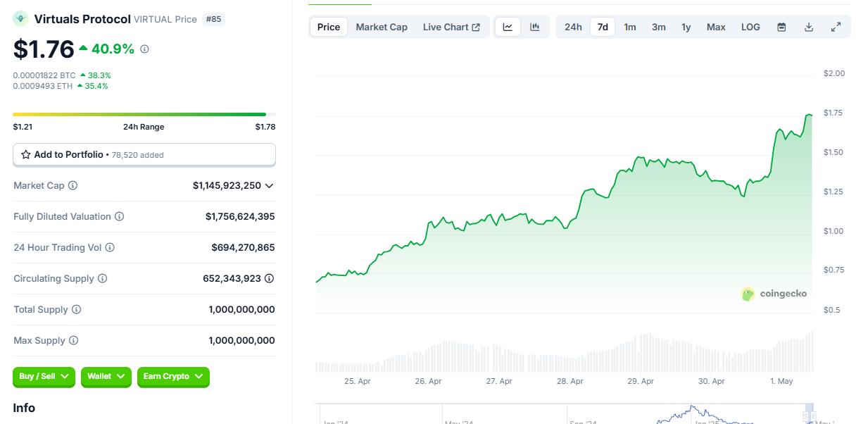This screenshot has width=868, height=424.
Task: Click the $1,756,624,395 valuation value
Action: pos(240,216)
